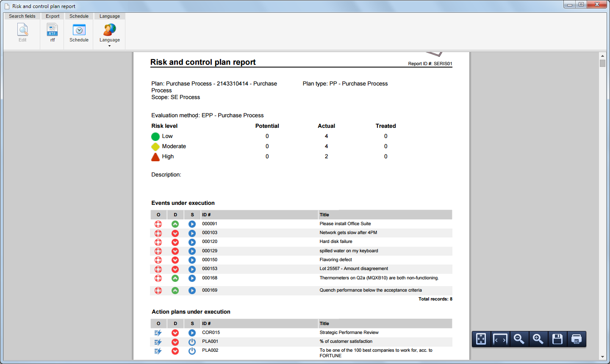Image resolution: width=610 pixels, height=364 pixels.
Task: Click the yellow Moderate risk indicator
Action: click(x=155, y=146)
